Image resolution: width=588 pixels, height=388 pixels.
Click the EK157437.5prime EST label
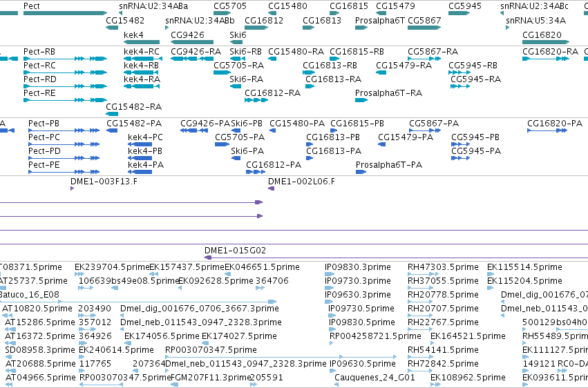click(187, 267)
